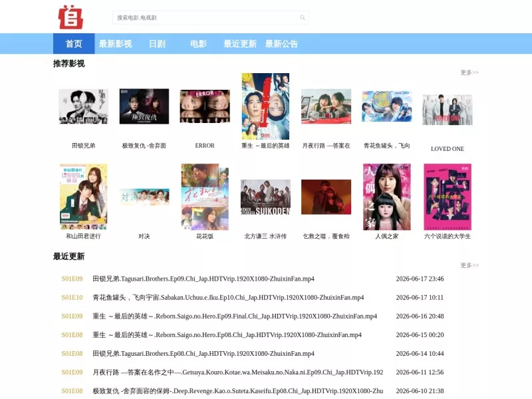The image size is (532, 399).
Task: Open Reborn.Saigo.no.Hero.Ep09.Final file link
Action: click(x=235, y=317)
